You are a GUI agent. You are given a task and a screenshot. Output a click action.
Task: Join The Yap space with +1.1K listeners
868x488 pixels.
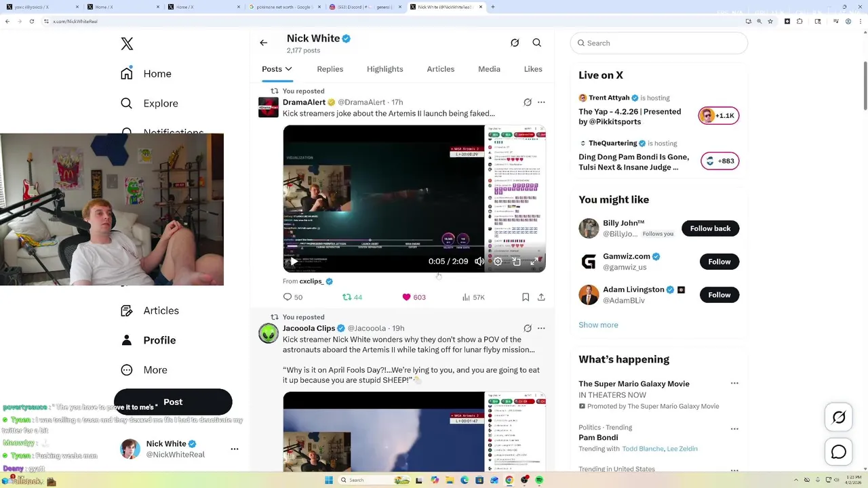pos(719,115)
